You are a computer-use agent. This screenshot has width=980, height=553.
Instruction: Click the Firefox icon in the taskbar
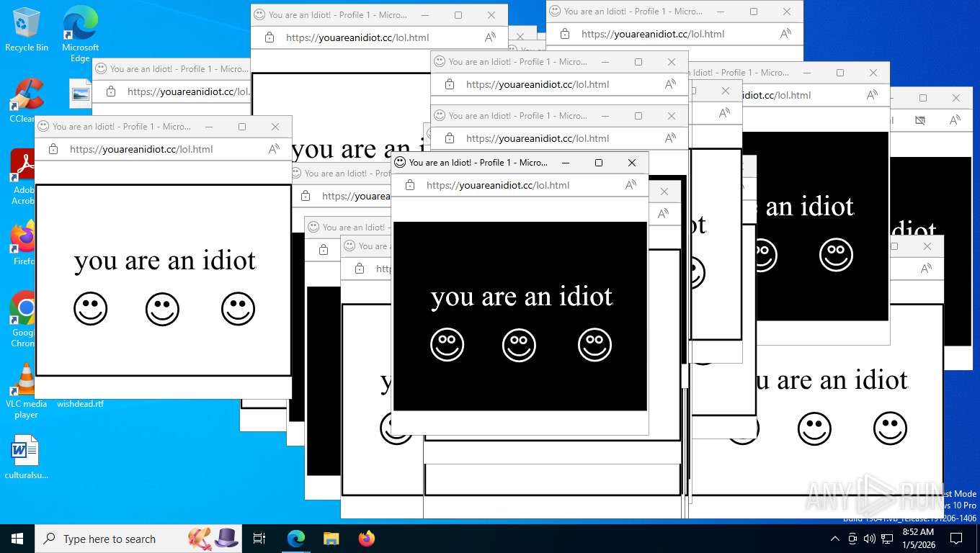(x=367, y=539)
